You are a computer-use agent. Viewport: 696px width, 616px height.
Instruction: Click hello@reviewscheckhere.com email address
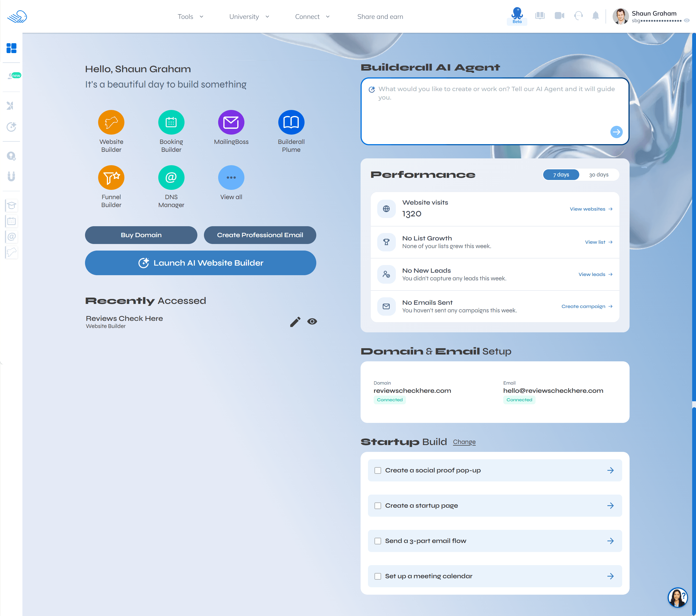553,390
